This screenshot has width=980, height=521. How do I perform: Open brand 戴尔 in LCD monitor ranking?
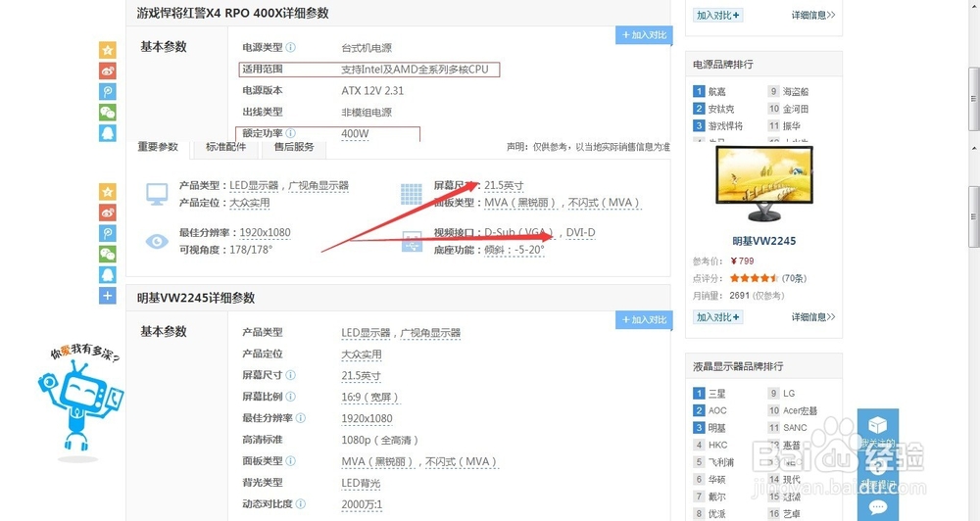(x=717, y=497)
